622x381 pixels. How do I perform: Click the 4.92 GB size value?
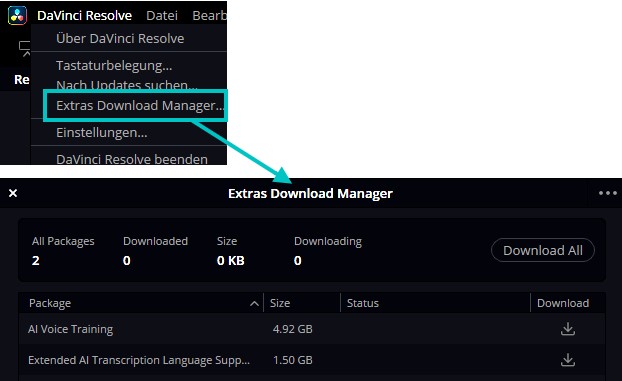tap(293, 329)
